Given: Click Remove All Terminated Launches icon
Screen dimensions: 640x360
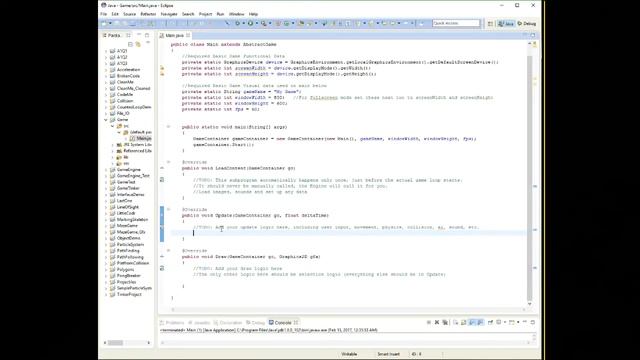Looking at the screenshot, I should [x=445, y=322].
